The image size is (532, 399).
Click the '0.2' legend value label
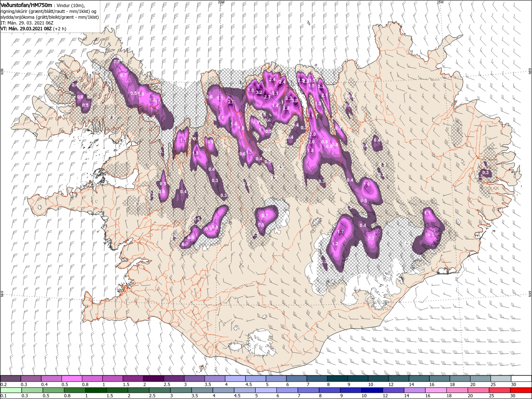point(3,384)
